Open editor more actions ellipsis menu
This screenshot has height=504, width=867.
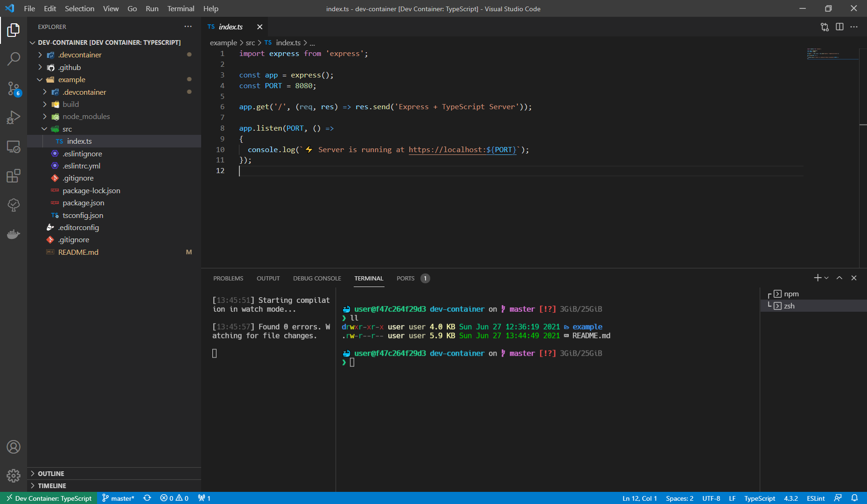(x=854, y=27)
